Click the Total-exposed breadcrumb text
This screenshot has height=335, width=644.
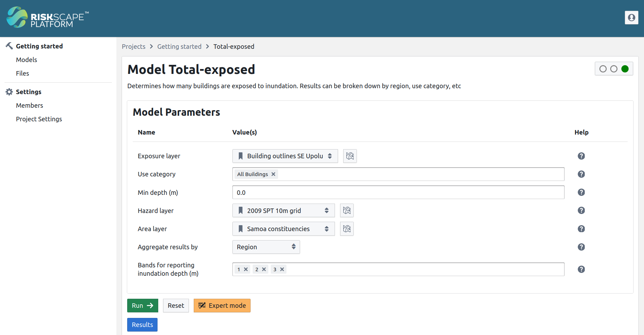coord(234,46)
